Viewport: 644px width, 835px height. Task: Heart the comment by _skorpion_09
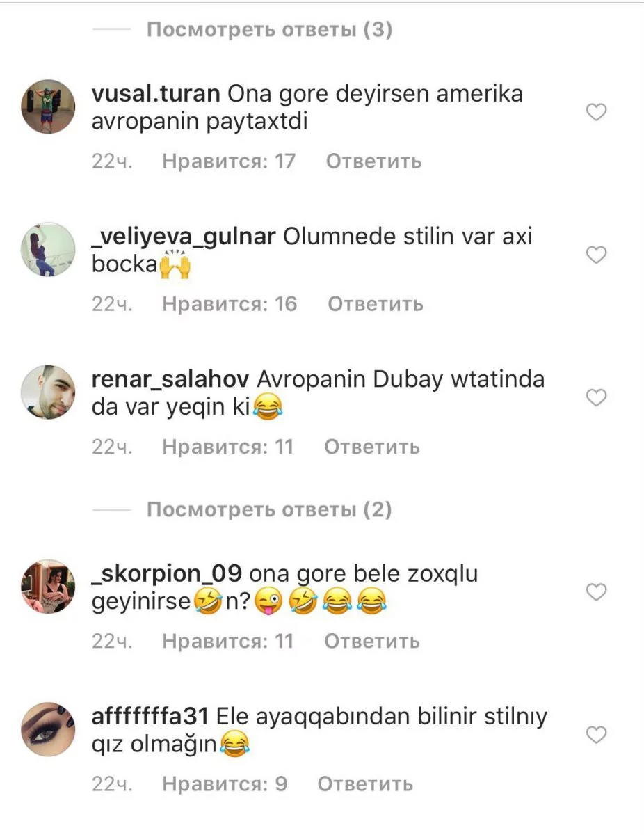(597, 593)
